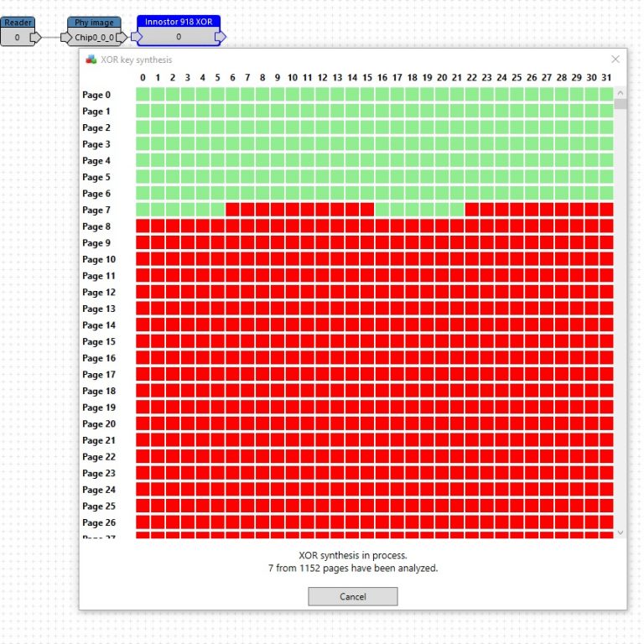Click the red cell at Page 7, column 6

click(x=232, y=210)
